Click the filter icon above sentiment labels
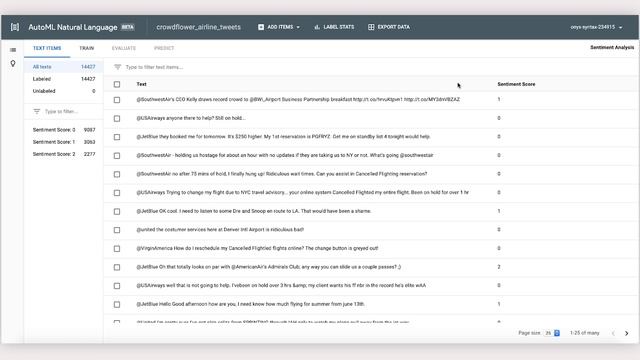The width and height of the screenshot is (640, 360). coord(37,111)
